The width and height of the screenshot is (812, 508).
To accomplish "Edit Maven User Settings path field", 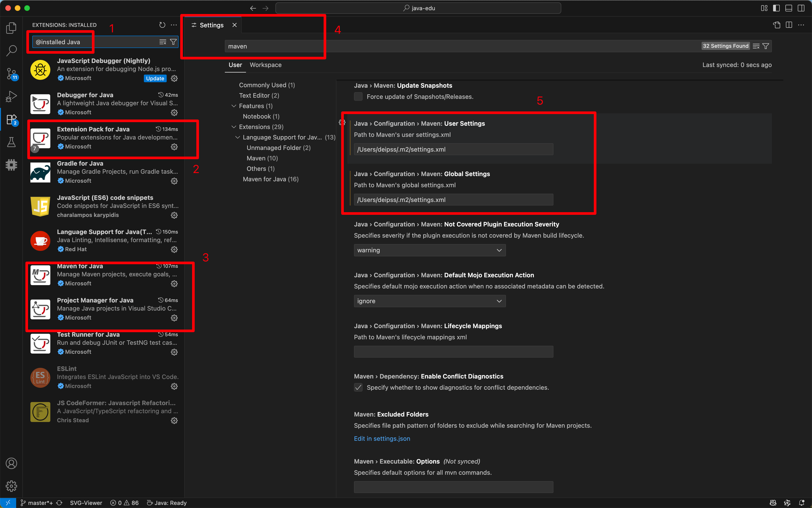I will [x=453, y=149].
